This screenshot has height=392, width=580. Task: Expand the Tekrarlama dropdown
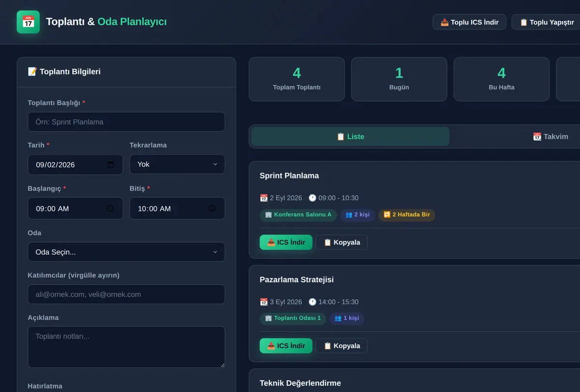pyautogui.click(x=177, y=164)
